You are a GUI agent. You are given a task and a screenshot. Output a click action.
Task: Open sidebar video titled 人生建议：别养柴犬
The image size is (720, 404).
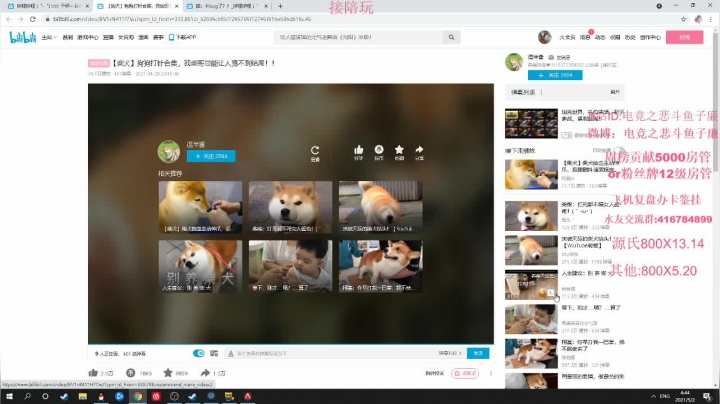(531, 285)
